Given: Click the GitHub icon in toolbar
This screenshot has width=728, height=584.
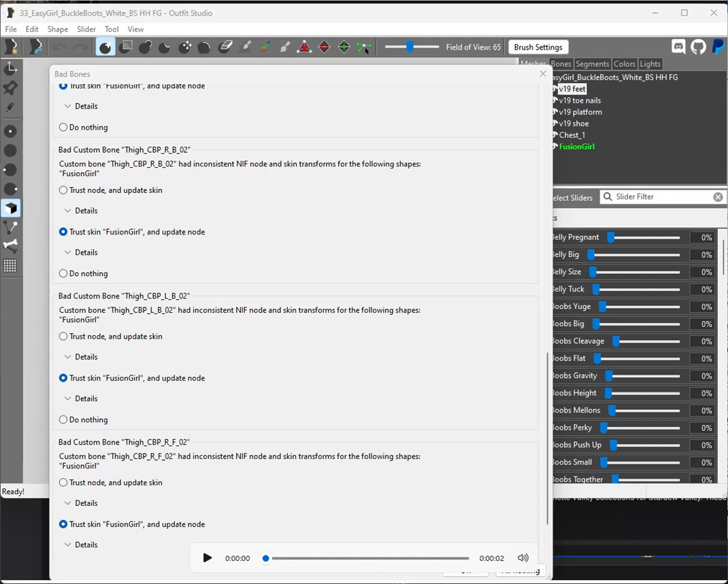Looking at the screenshot, I should (x=698, y=47).
